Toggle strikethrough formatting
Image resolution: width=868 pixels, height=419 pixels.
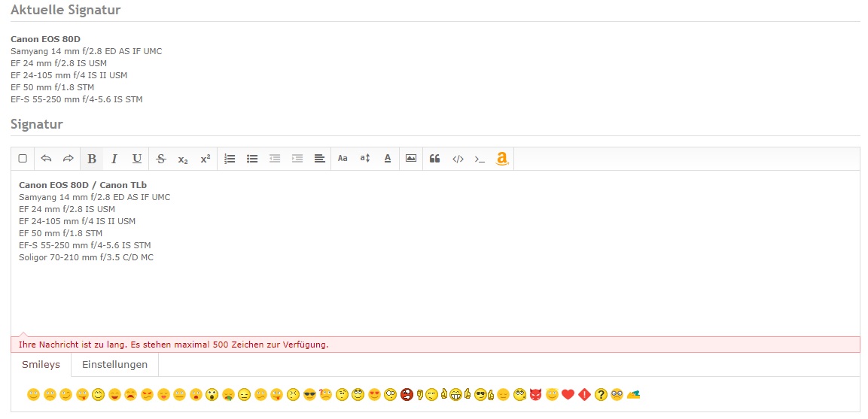(x=161, y=159)
